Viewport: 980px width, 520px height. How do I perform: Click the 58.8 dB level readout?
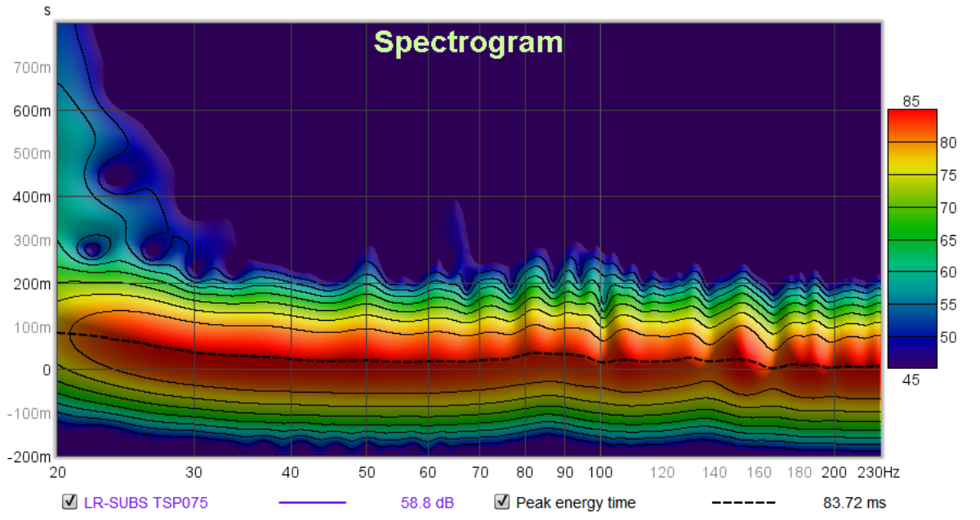(x=426, y=503)
